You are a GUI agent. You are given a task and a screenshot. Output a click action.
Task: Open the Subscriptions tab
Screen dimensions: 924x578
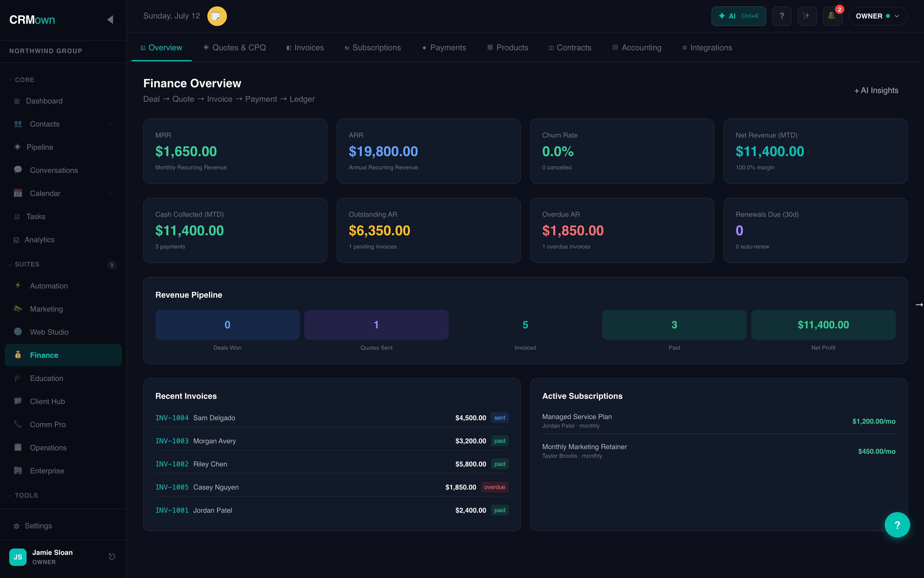coord(373,47)
